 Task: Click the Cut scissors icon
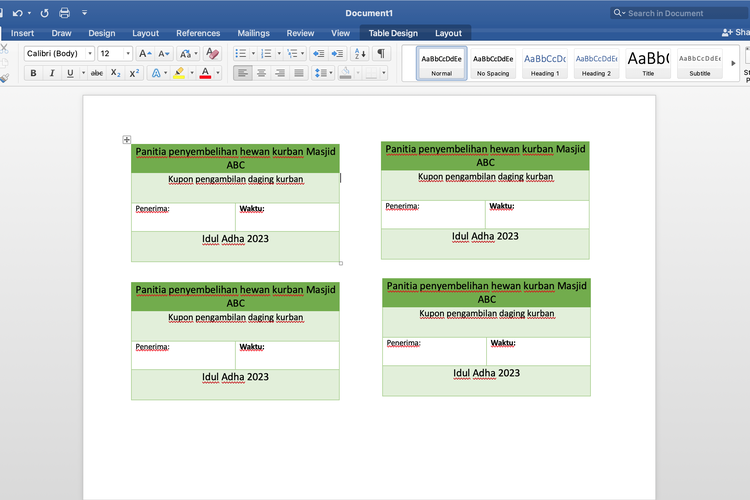[x=4, y=48]
